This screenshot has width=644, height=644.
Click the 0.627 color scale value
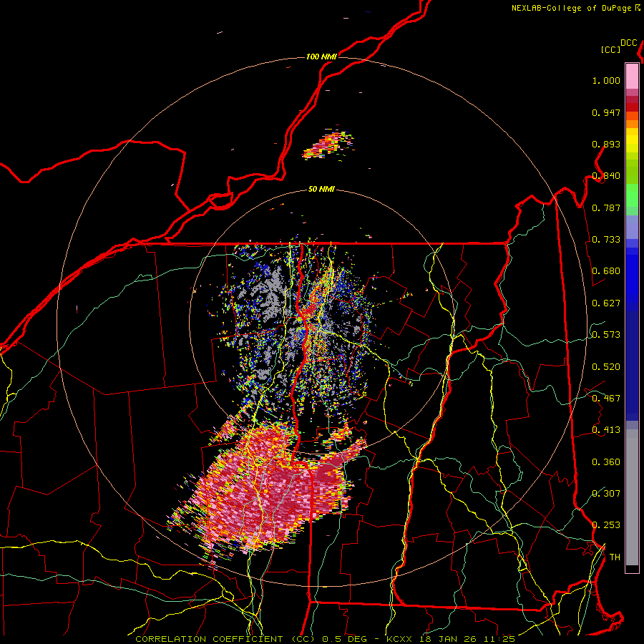click(606, 303)
